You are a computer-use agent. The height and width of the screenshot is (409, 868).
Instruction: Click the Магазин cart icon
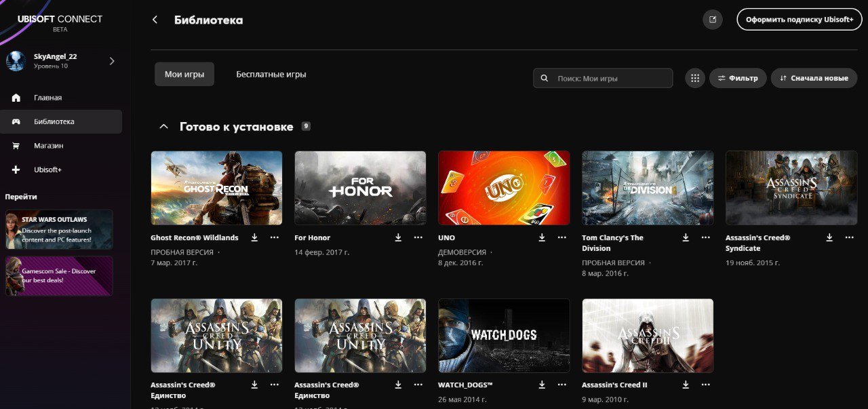pyautogui.click(x=16, y=146)
